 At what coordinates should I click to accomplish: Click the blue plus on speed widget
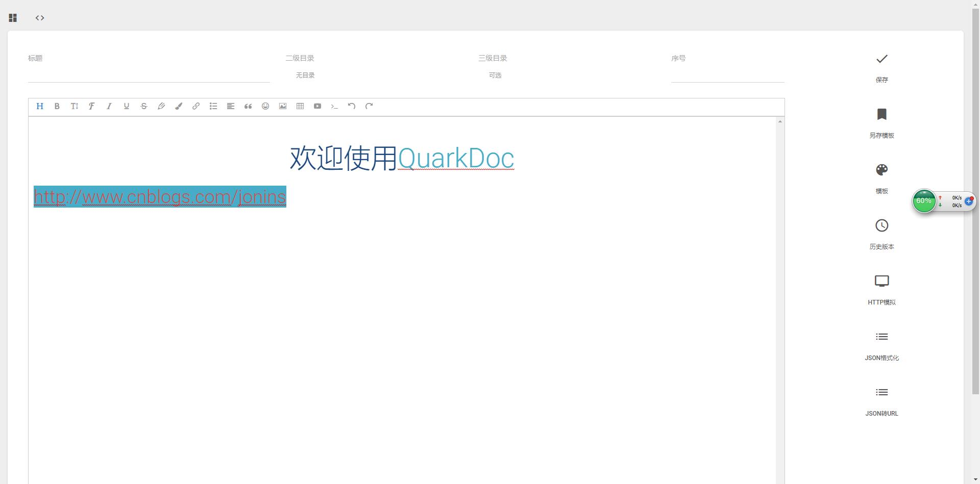(969, 201)
